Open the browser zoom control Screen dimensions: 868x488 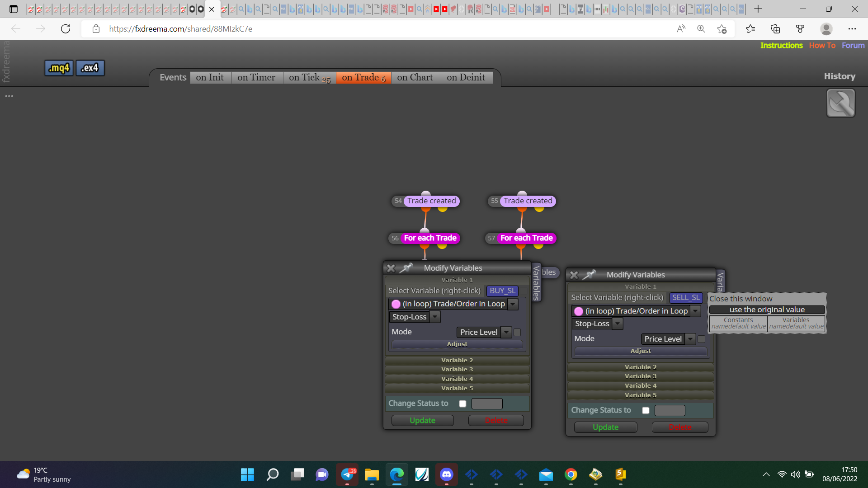[x=701, y=29]
